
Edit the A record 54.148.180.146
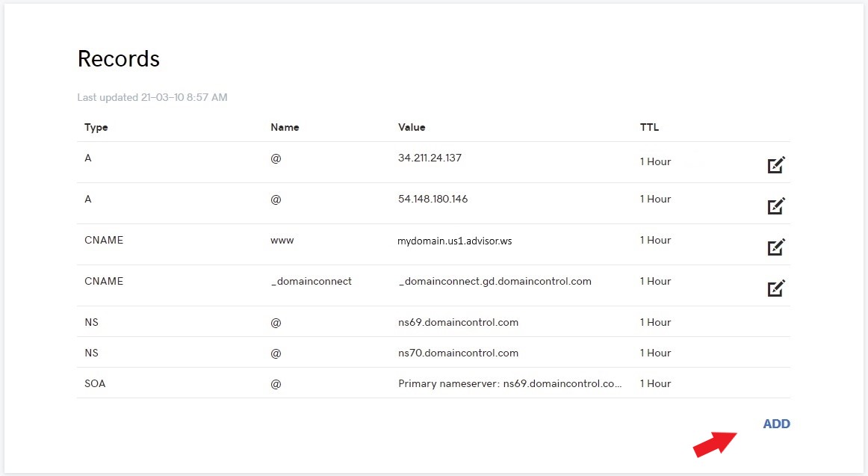[776, 205]
